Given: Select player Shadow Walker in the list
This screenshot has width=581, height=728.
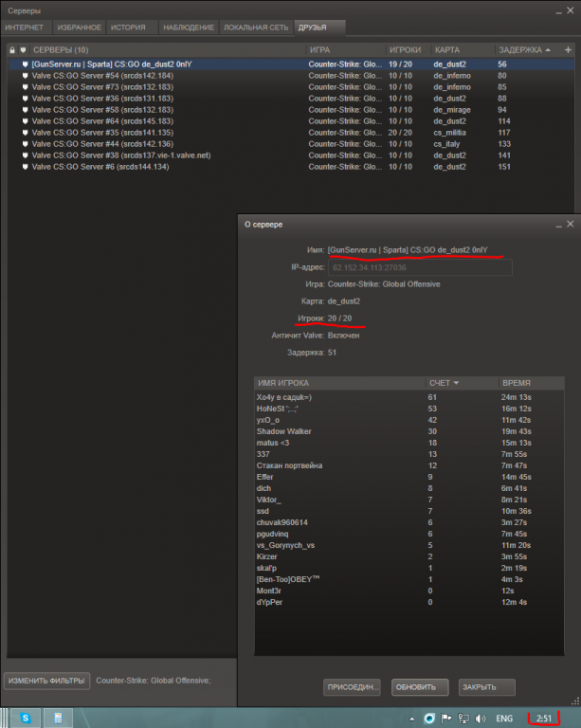Looking at the screenshot, I should coord(284,430).
